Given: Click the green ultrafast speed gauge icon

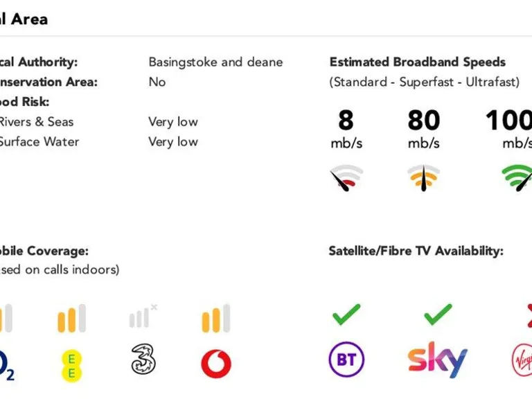Looking at the screenshot, I should tap(517, 179).
